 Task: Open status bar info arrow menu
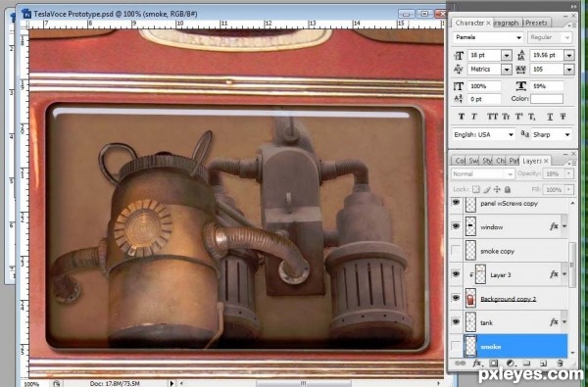171,383
